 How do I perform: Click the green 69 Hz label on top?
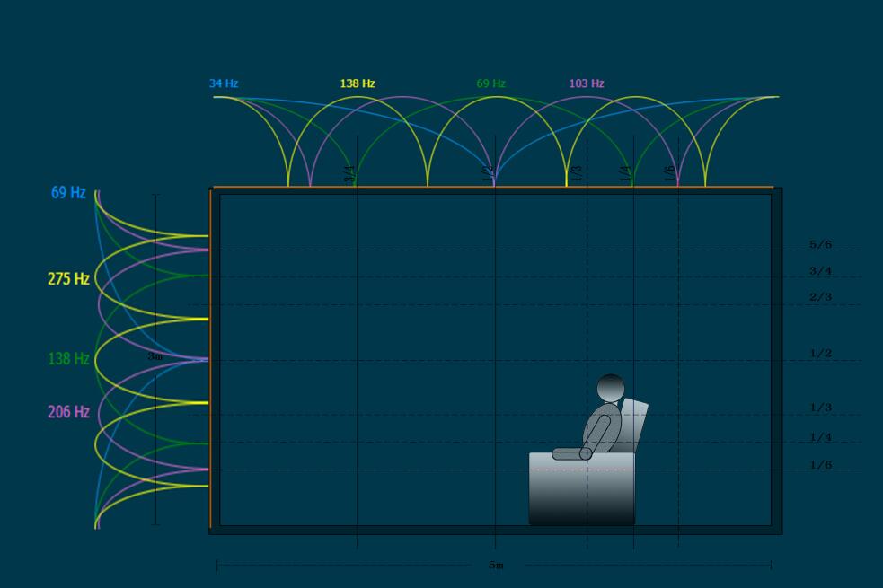(491, 83)
